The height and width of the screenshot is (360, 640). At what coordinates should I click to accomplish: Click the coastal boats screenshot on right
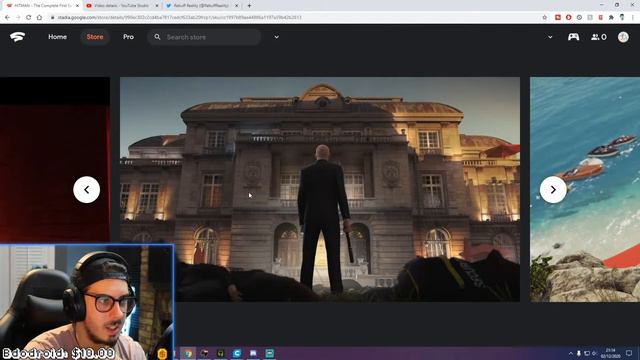(585, 189)
